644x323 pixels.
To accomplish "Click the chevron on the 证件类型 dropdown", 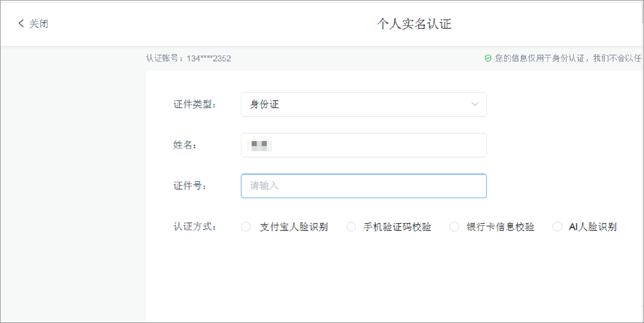I will 474,104.
